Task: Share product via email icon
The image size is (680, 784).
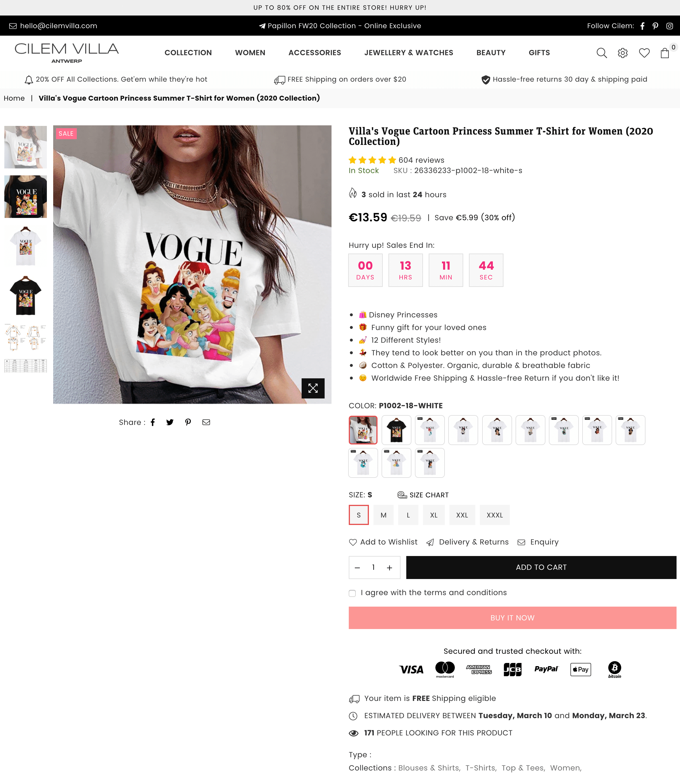Action: (206, 422)
